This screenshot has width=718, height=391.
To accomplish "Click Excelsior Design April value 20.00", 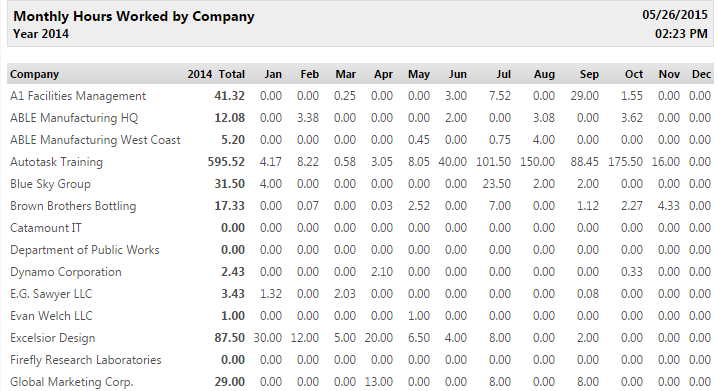I will [x=379, y=338].
